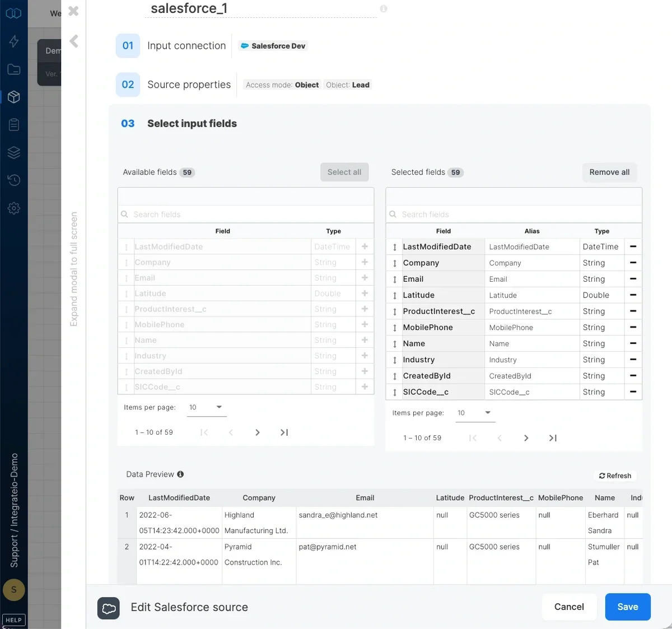Click reorder handle for Email selected row
Viewport: 672px width, 629px height.
point(394,279)
